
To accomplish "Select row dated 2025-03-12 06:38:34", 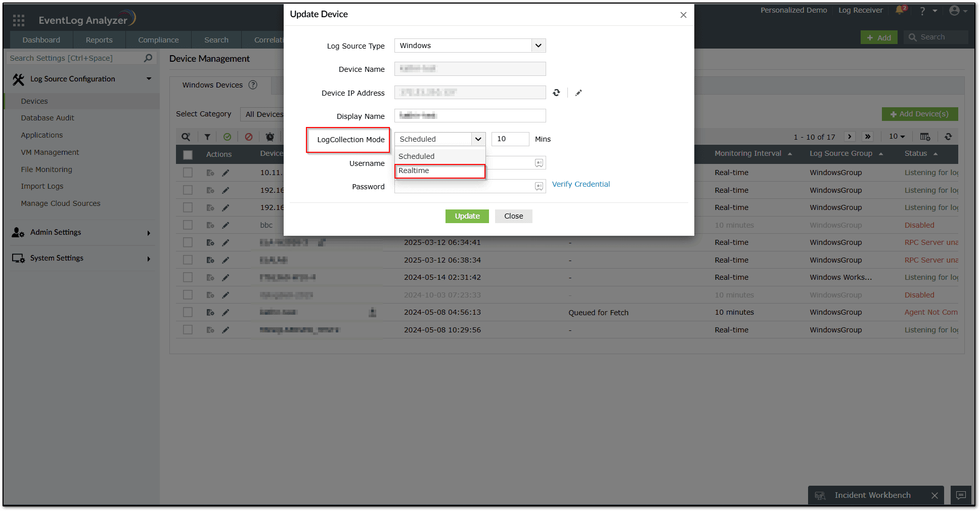I will (x=188, y=260).
